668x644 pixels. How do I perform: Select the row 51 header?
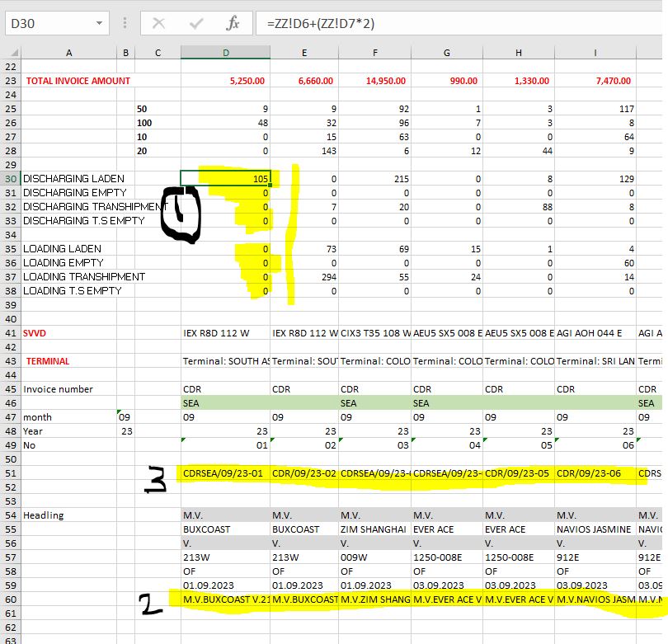coord(10,473)
